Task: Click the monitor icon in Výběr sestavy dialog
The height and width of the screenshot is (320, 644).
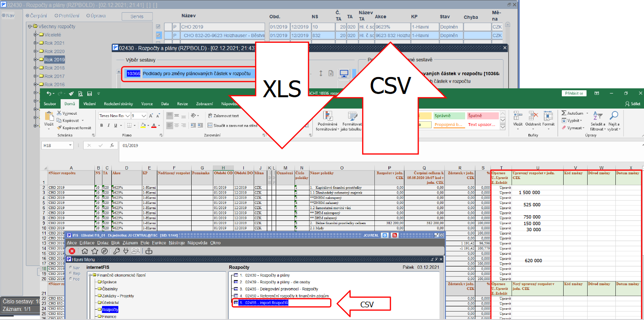Action: [344, 73]
